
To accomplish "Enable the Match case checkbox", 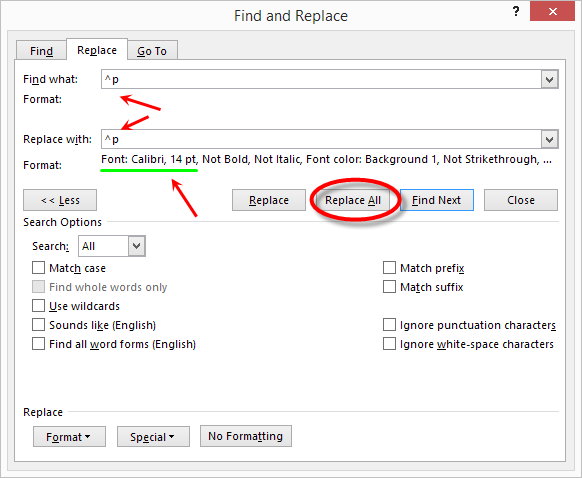I will 38,268.
